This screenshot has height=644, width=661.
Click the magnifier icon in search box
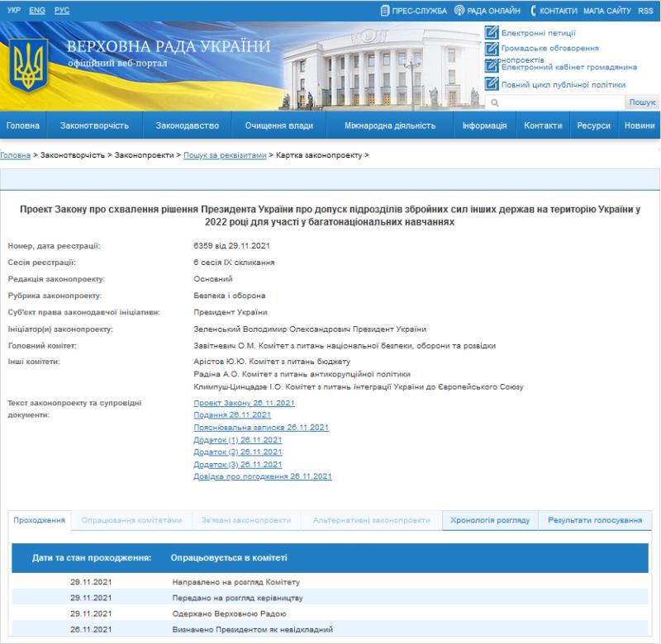point(495,102)
